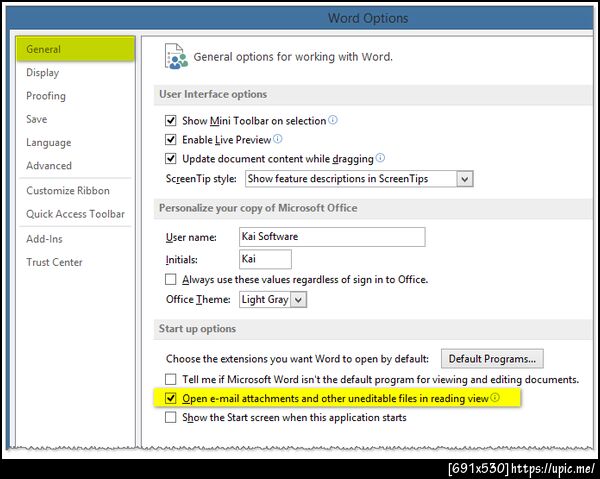600x479 pixels.
Task: Click the Initials field containing Kai
Action: (x=265, y=259)
